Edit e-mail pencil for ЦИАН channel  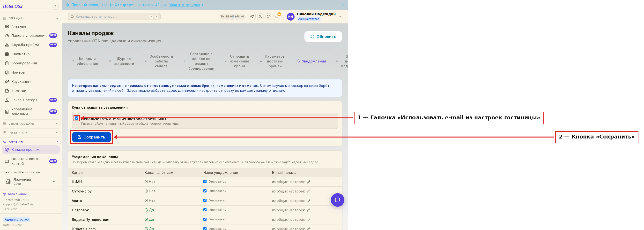pos(309,182)
